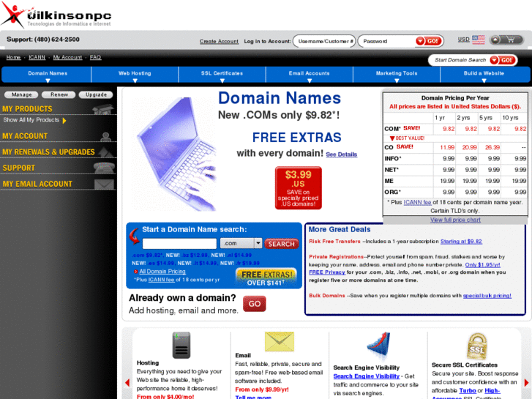Click the Search Engine Visibility link

[x=367, y=376]
